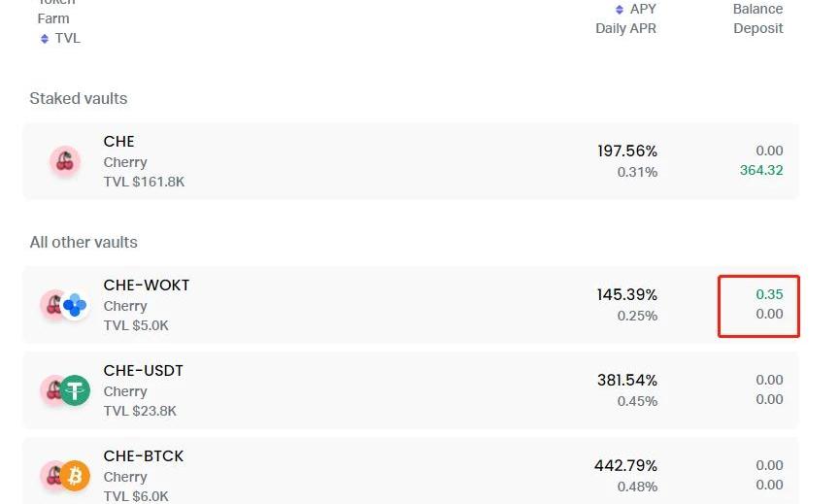The width and height of the screenshot is (840, 504).
Task: Click the 364.32 deposit amount
Action: pos(761,171)
